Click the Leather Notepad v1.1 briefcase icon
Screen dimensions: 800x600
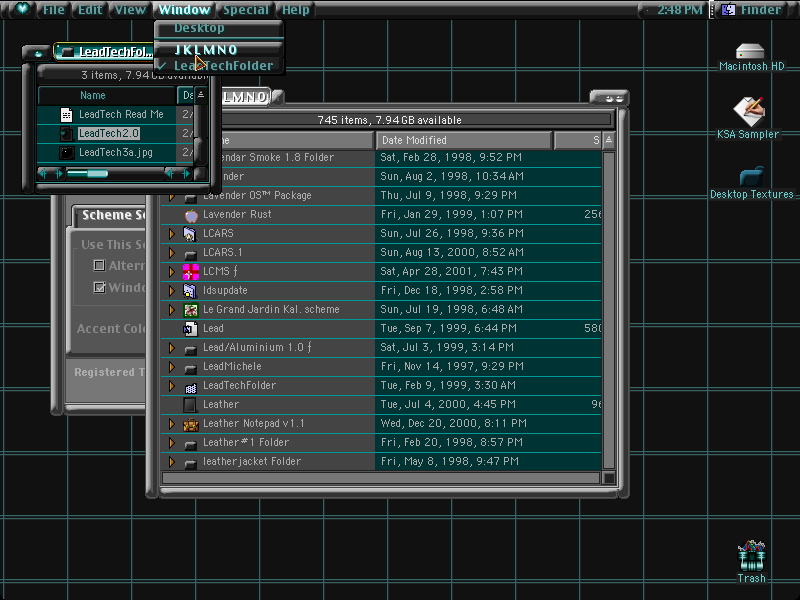pyautogui.click(x=191, y=424)
